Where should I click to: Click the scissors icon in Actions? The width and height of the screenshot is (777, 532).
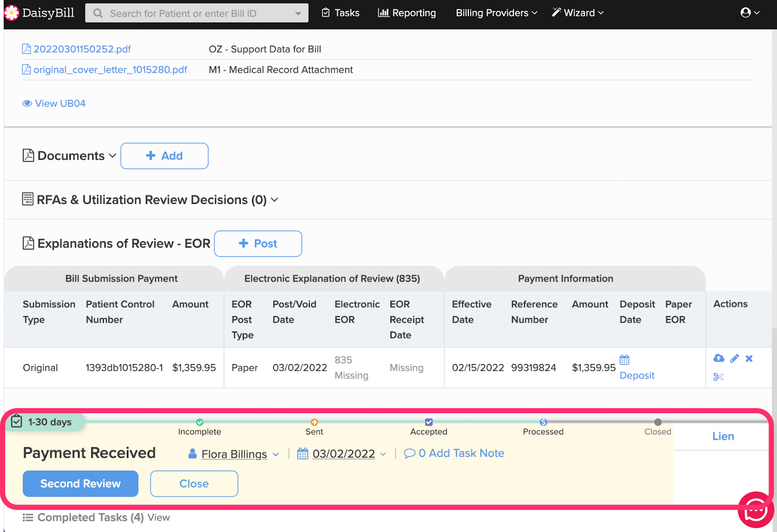coord(719,377)
